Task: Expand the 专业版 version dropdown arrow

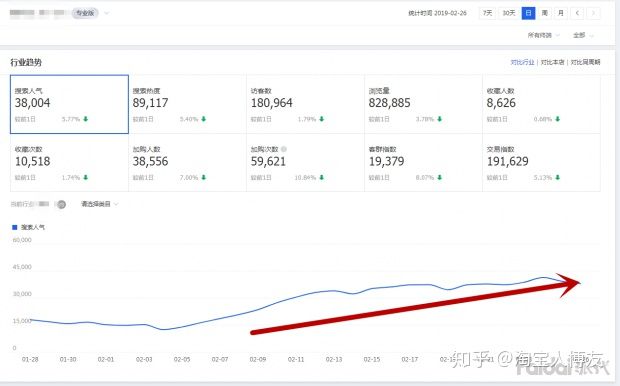Action: click(x=106, y=13)
